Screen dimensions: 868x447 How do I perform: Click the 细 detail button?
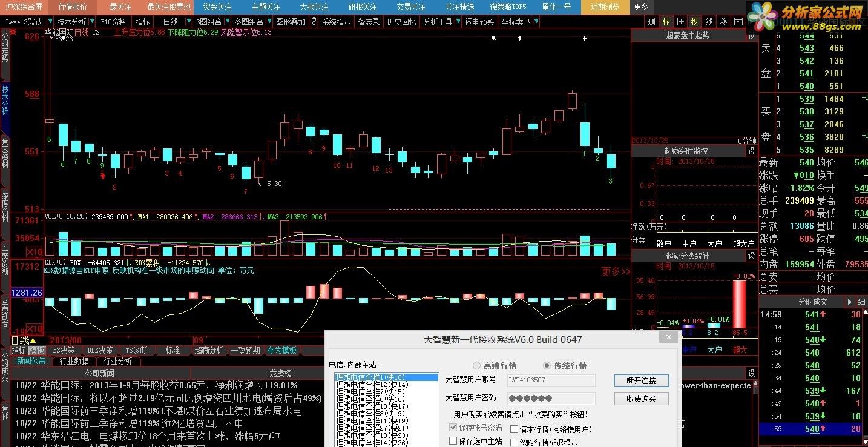click(x=861, y=302)
